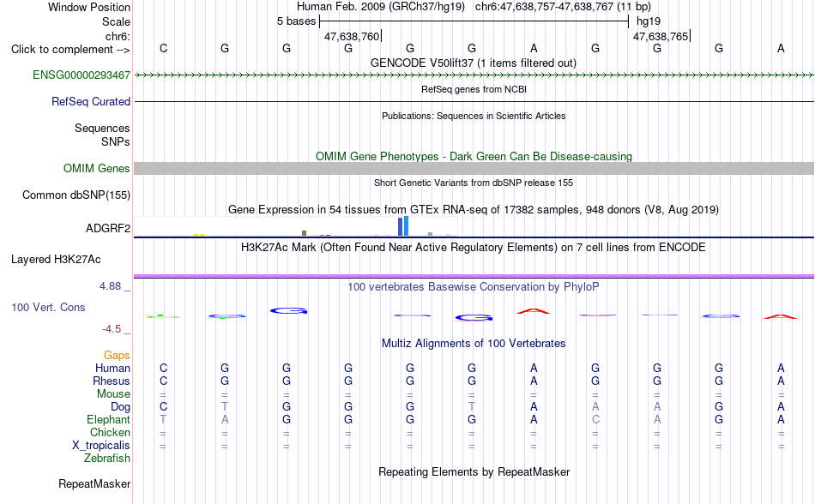Click the SNPs track label
Screen dimensions: 815x504
tap(116, 141)
